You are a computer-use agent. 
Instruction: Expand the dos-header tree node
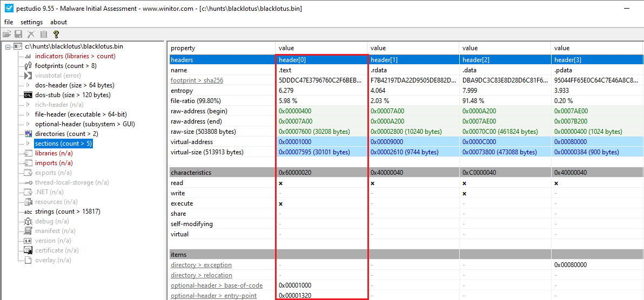pyautogui.click(x=28, y=85)
